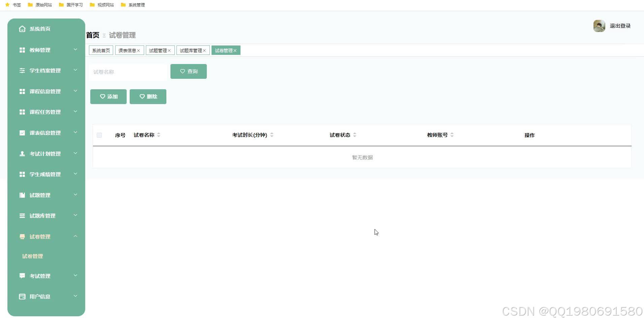Click the 课程任务管理 grid icon
This screenshot has height=322, width=644.
coord(22,112)
